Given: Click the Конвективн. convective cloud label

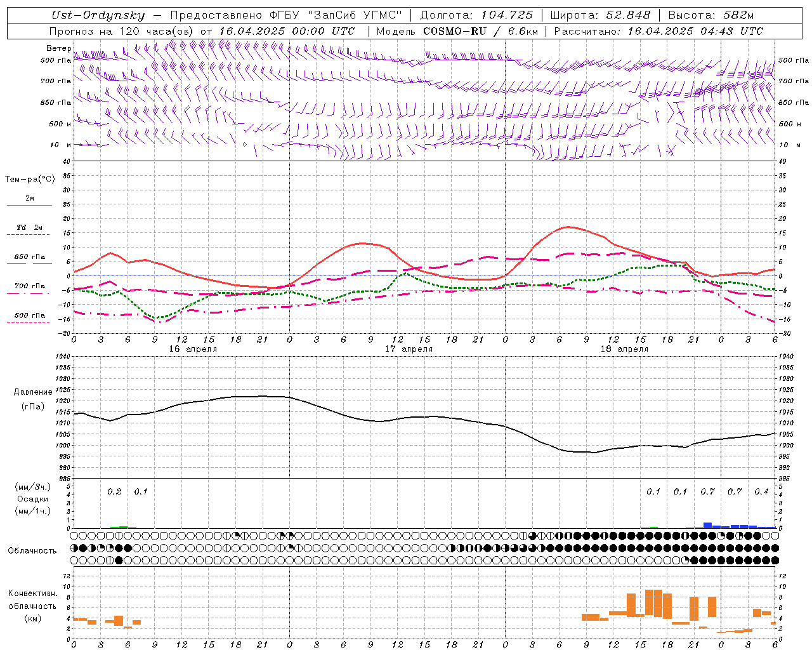Looking at the screenshot, I should click(x=33, y=594).
